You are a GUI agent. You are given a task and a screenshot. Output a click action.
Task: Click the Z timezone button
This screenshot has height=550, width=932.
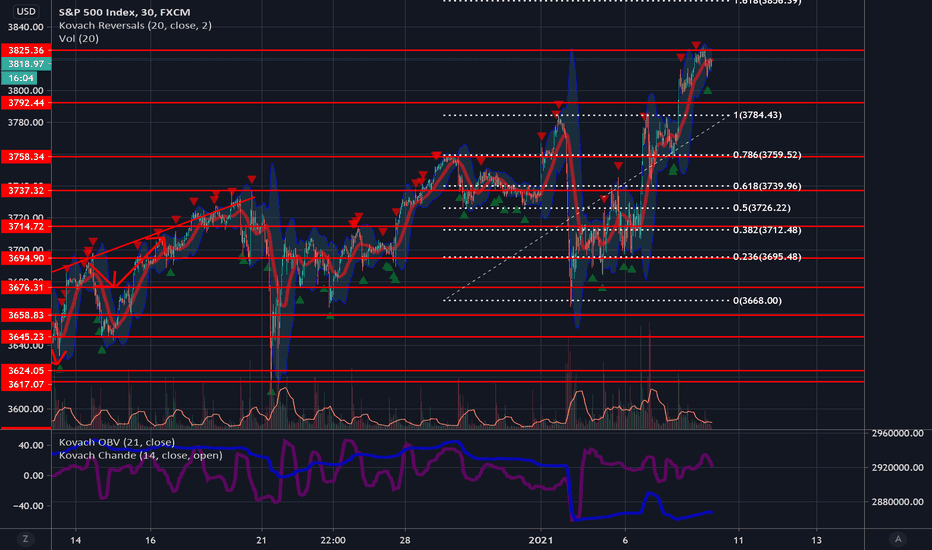click(x=25, y=539)
